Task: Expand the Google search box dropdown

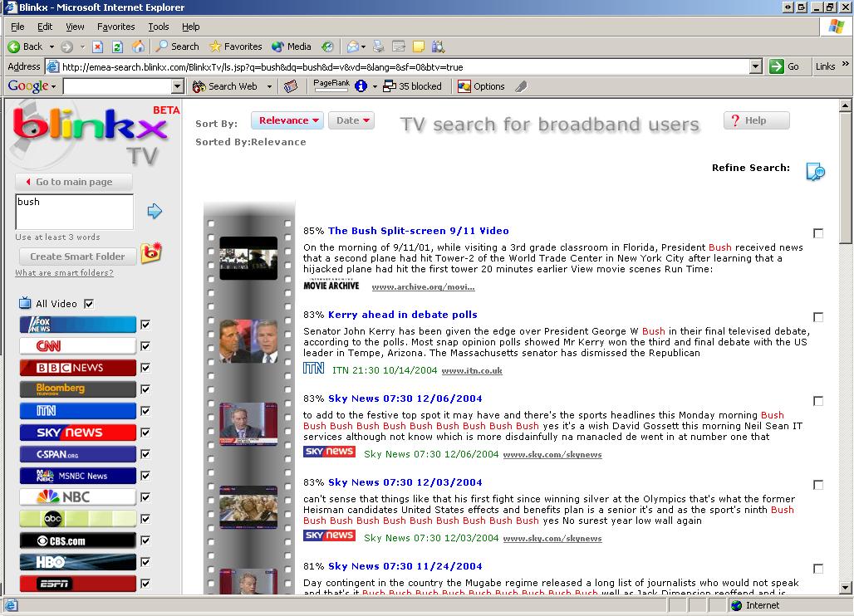Action: click(x=178, y=86)
